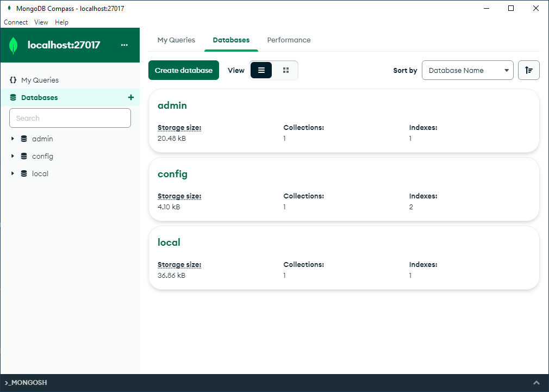Switch to the Performance tab
This screenshot has height=392, width=549.
click(x=289, y=40)
